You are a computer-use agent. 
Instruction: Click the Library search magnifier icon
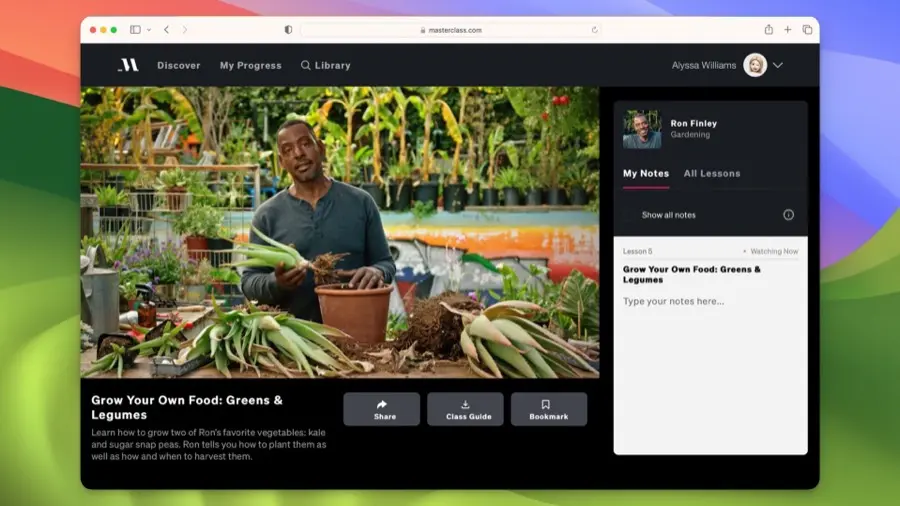pyautogui.click(x=306, y=65)
